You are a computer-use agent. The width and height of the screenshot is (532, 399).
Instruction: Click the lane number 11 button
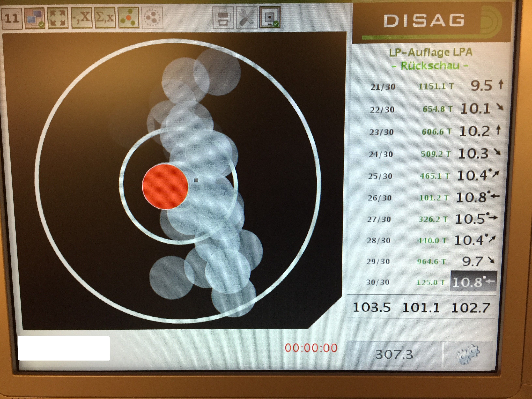point(12,19)
